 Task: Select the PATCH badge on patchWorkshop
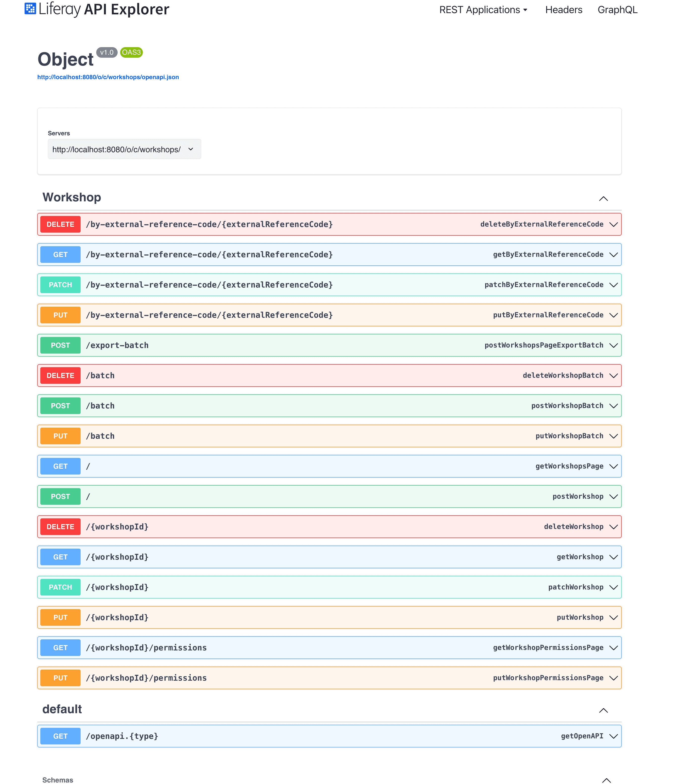coord(60,587)
